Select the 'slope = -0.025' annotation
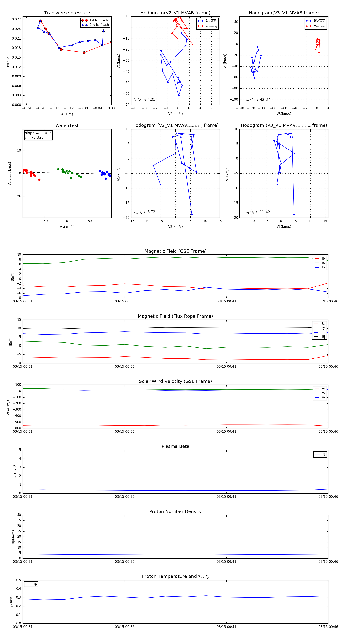The width and height of the screenshot is (351, 644). 38,133
